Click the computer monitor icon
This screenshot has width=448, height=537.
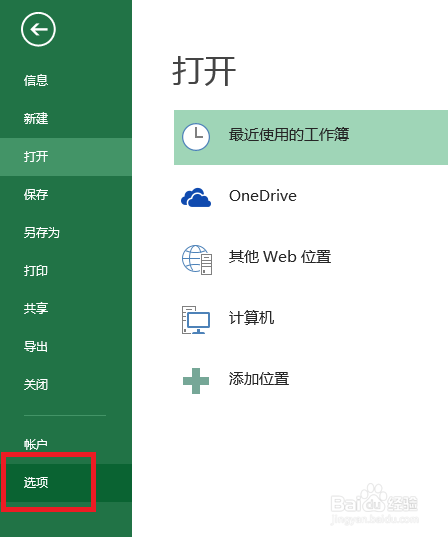pyautogui.click(x=196, y=320)
